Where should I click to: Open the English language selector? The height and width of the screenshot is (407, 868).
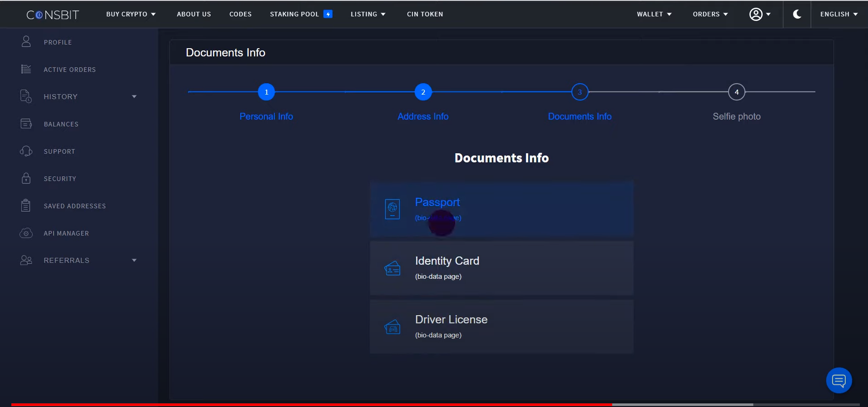click(x=839, y=14)
